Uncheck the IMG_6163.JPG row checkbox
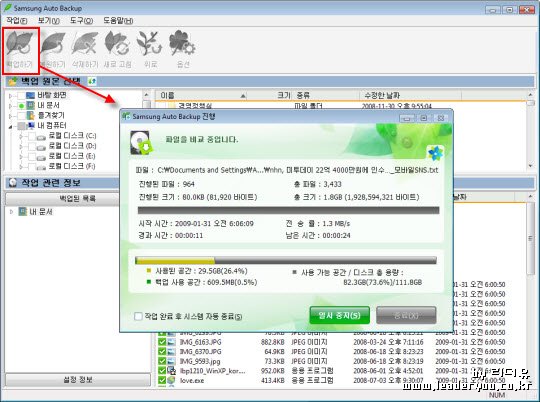 pyautogui.click(x=162, y=342)
